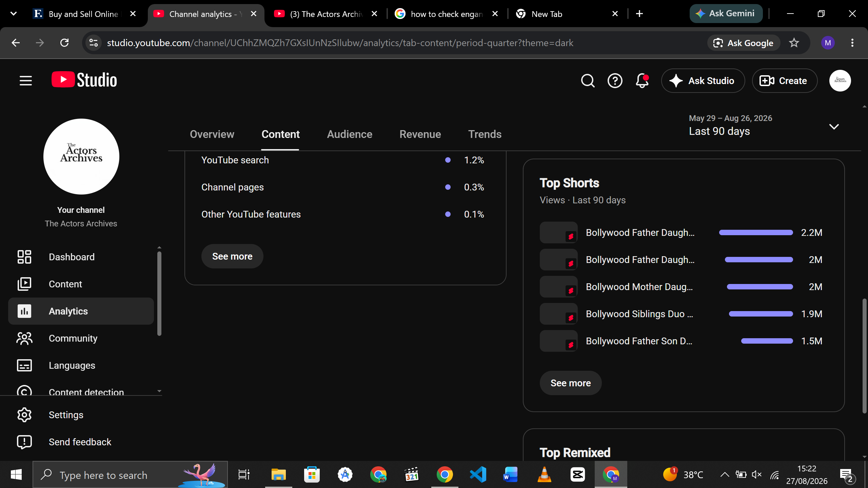Open the Chrome profile M avatar

[828, 43]
